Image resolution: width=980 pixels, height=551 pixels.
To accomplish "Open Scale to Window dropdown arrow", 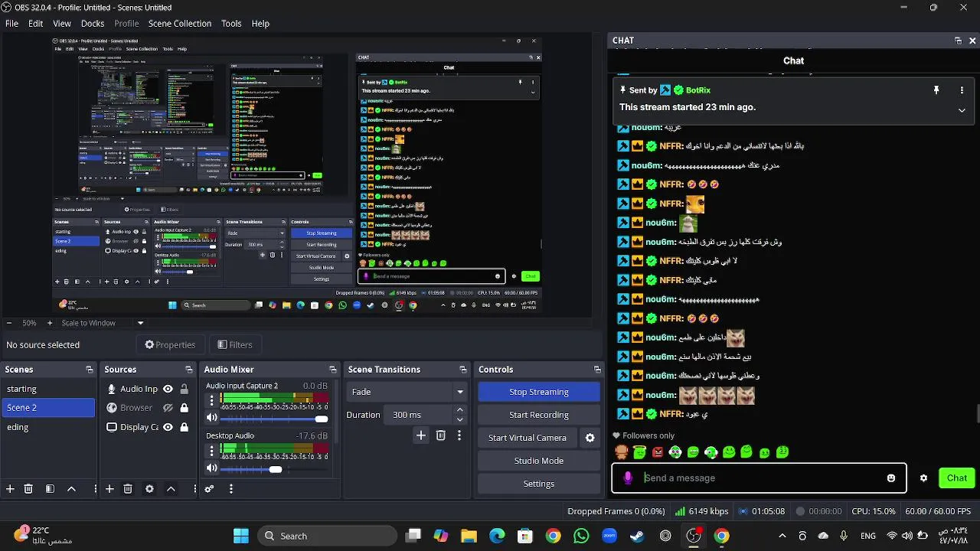I will (140, 323).
